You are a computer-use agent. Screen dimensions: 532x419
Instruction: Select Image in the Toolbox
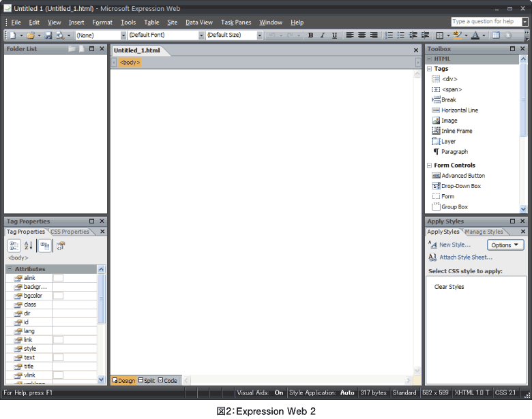tap(445, 121)
